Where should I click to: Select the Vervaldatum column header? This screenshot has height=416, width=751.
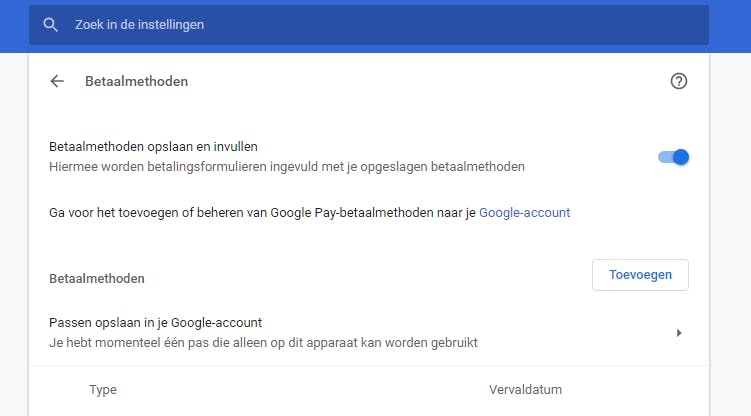525,390
